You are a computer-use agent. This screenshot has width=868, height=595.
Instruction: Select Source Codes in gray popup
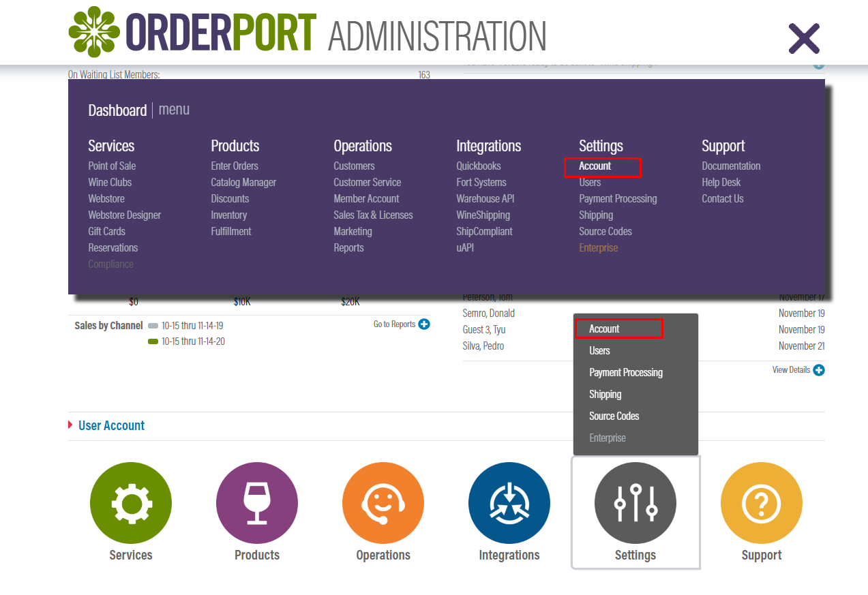coord(614,416)
